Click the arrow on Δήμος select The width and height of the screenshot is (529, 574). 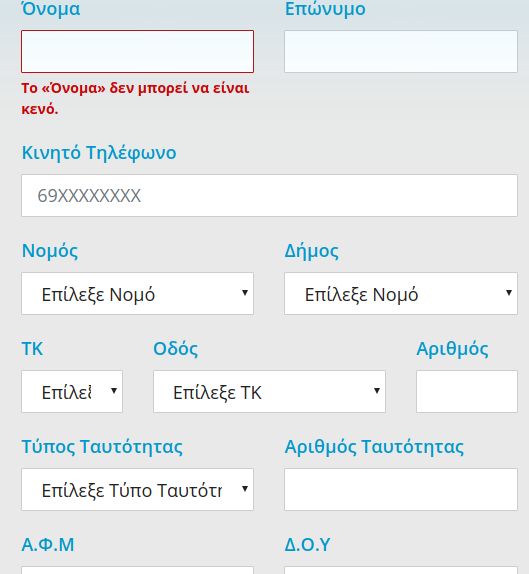coord(508,292)
